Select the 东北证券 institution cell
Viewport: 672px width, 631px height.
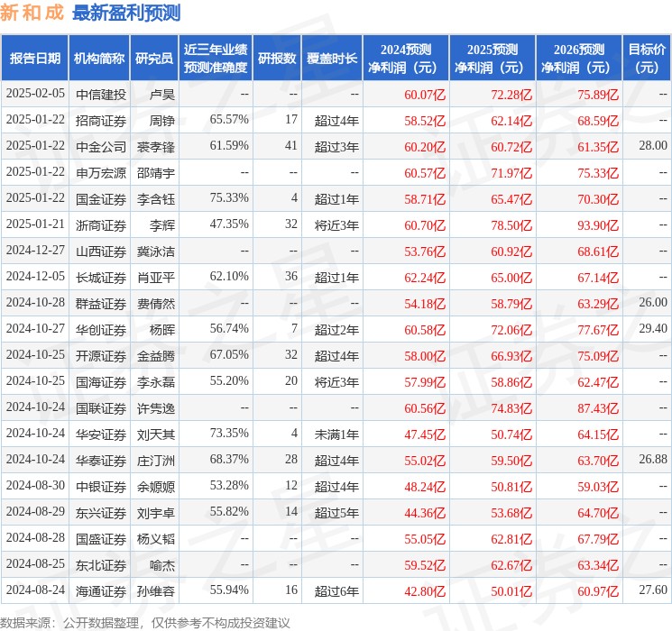click(101, 565)
